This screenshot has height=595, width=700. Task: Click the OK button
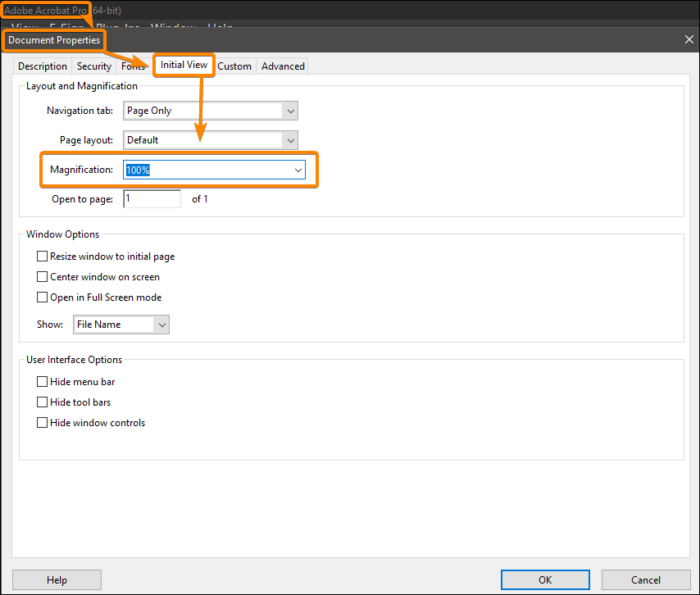pos(544,579)
